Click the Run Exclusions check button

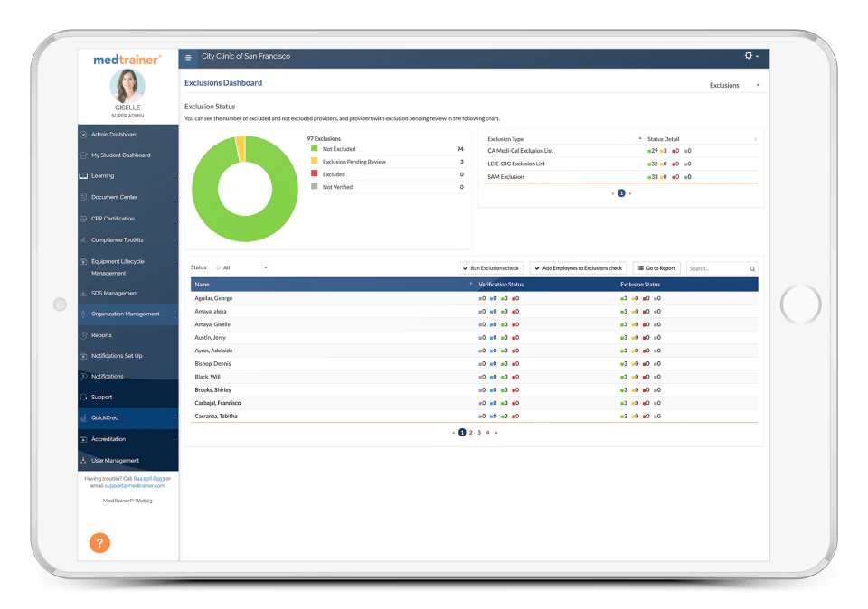tap(491, 268)
